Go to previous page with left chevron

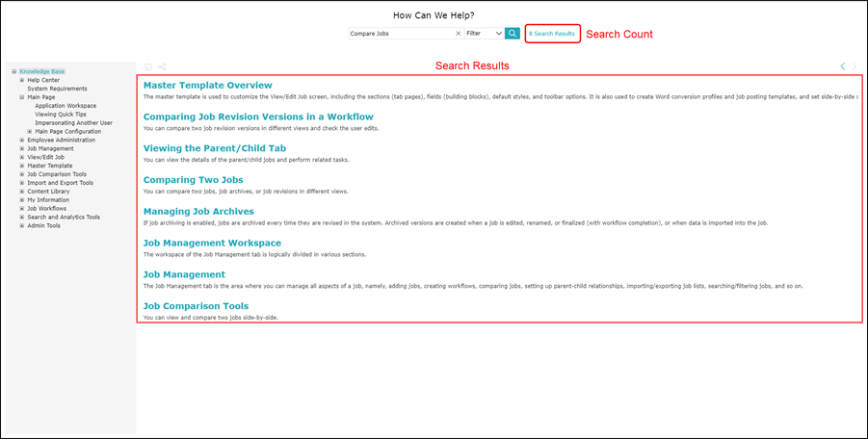pos(843,66)
